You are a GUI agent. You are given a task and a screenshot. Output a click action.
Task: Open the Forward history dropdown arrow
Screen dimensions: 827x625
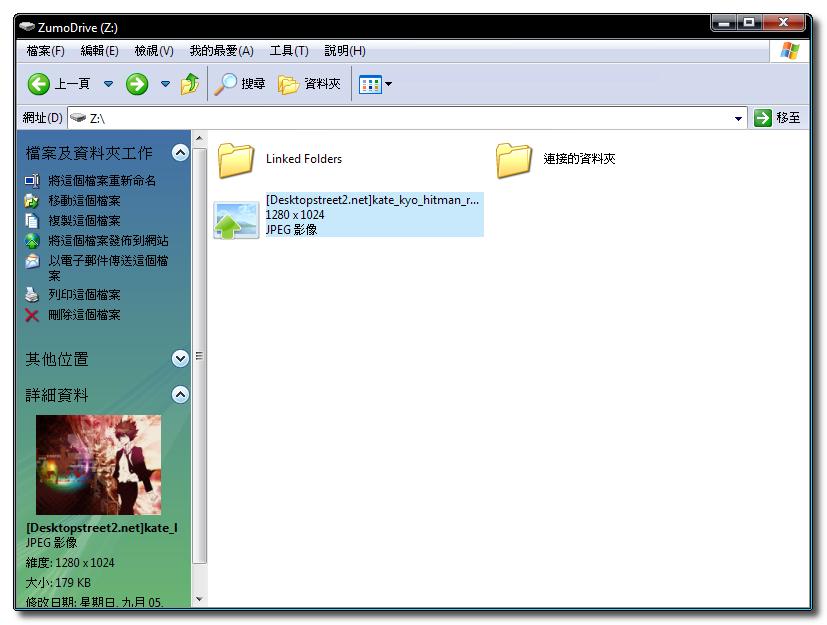(165, 84)
